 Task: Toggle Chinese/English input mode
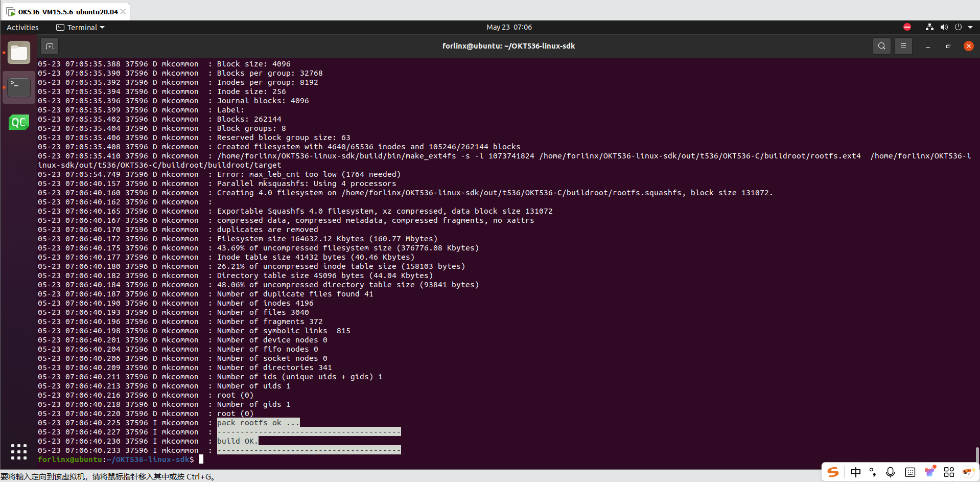(x=855, y=472)
